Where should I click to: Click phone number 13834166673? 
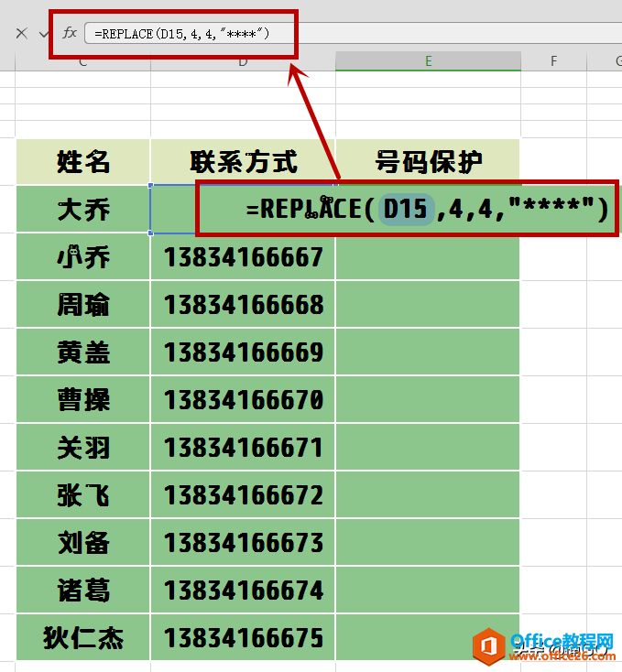[x=243, y=543]
